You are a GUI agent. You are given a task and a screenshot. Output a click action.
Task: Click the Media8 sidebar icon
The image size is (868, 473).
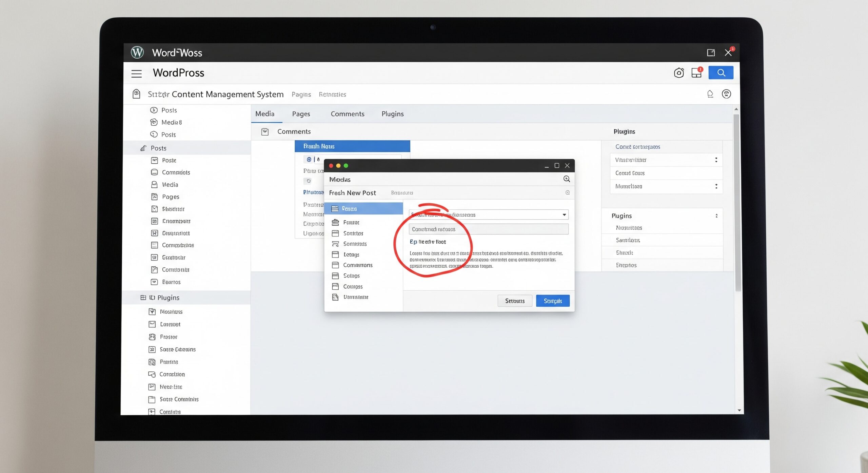tap(154, 122)
